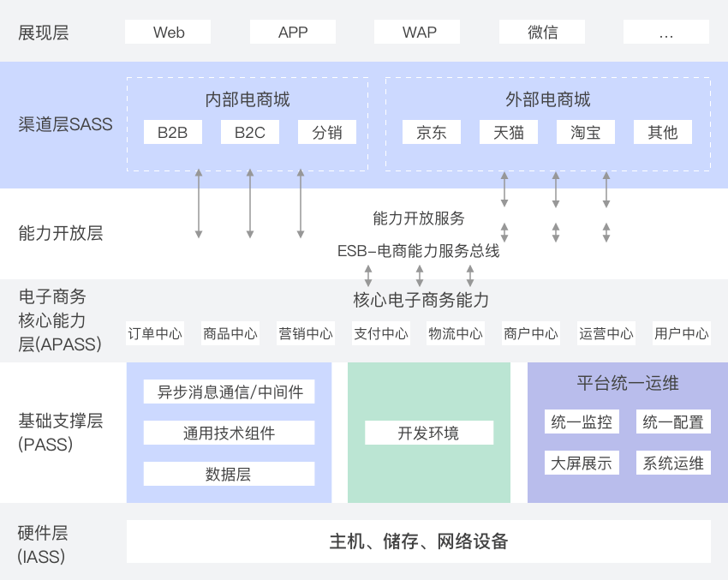
Task: Select the 天猫 box
Action: click(509, 132)
